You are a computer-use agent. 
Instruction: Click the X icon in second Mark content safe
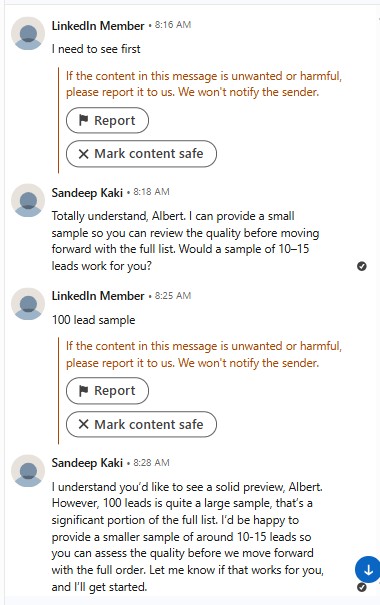click(83, 424)
